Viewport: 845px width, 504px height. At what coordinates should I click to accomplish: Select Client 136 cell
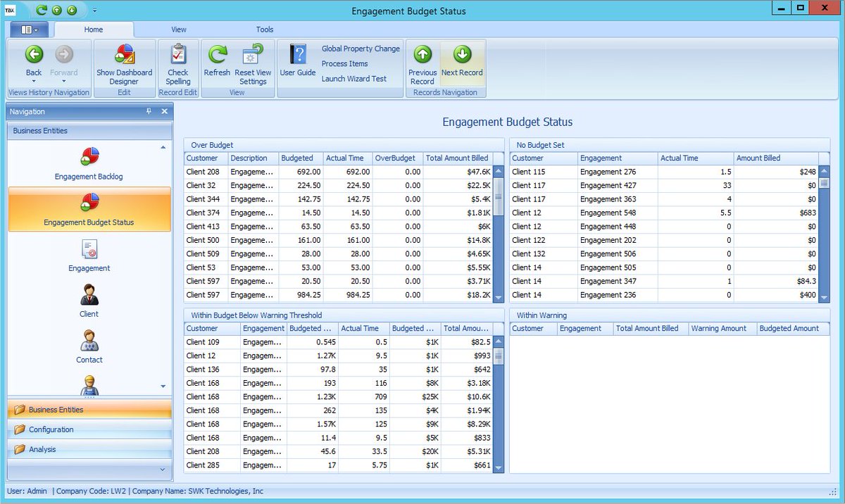[212, 370]
